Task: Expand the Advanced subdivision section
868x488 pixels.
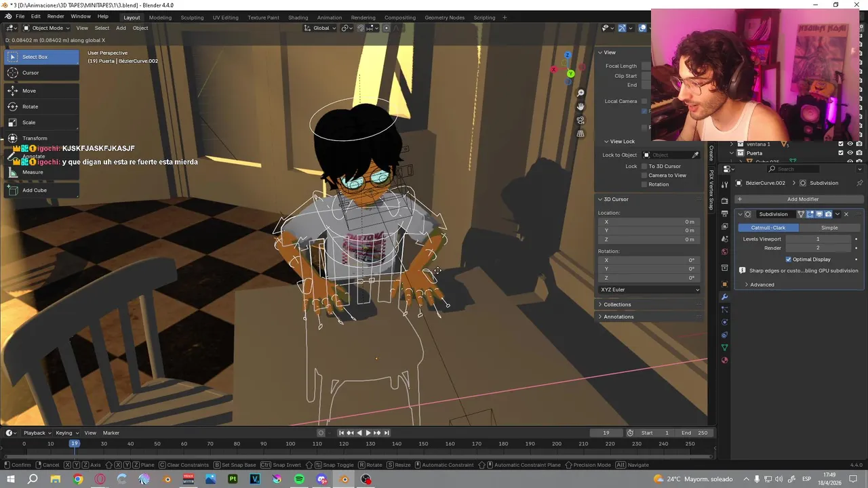Action: point(762,285)
